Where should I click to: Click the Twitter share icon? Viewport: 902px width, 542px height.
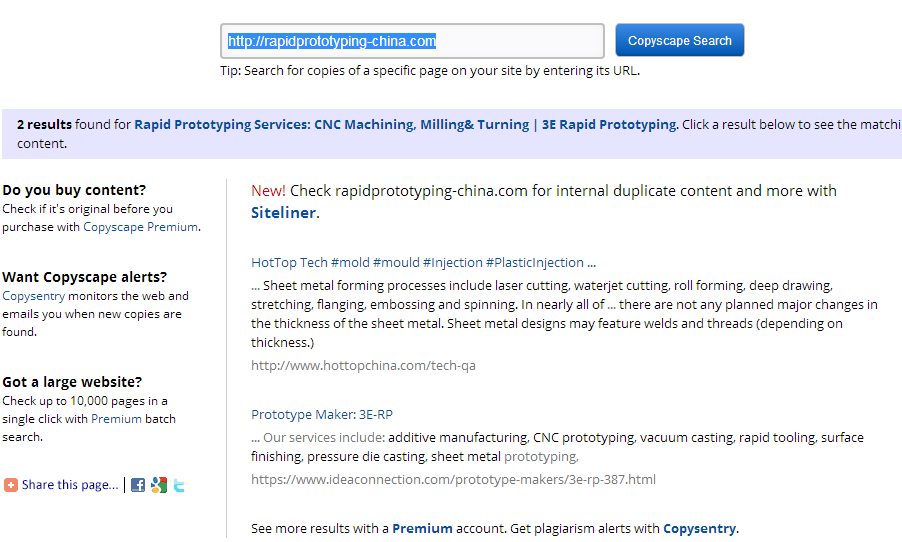pos(178,485)
